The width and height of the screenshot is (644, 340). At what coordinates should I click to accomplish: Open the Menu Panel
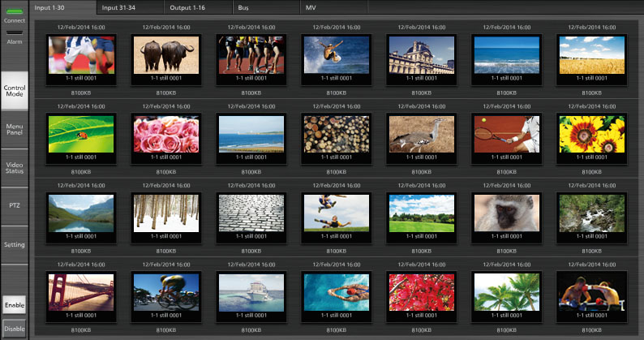[14, 130]
